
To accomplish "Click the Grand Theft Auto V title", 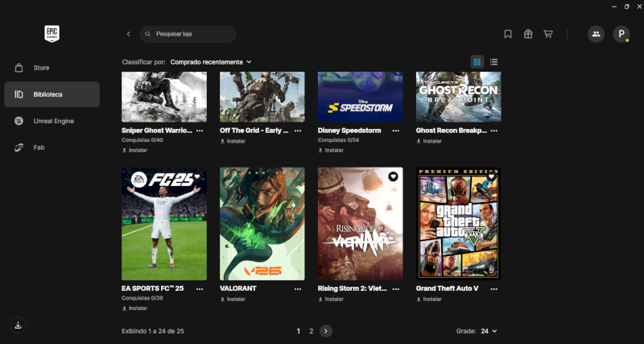I will click(447, 288).
